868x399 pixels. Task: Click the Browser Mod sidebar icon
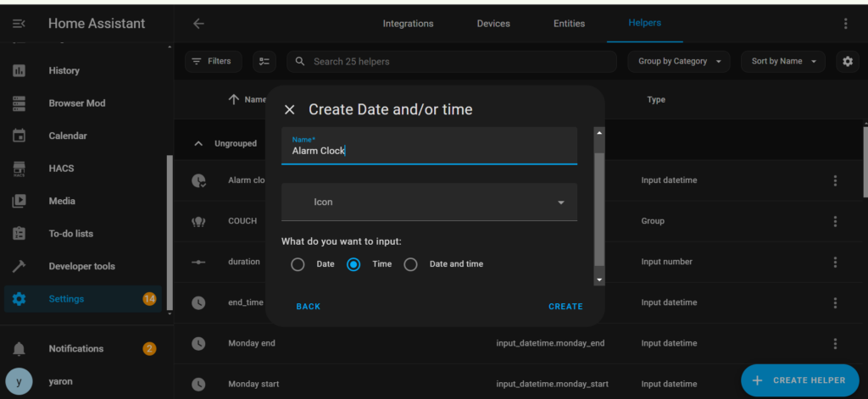[x=19, y=103]
